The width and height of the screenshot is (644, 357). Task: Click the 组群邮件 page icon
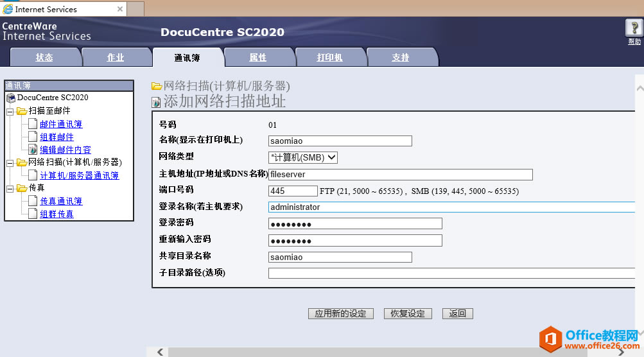(33, 136)
